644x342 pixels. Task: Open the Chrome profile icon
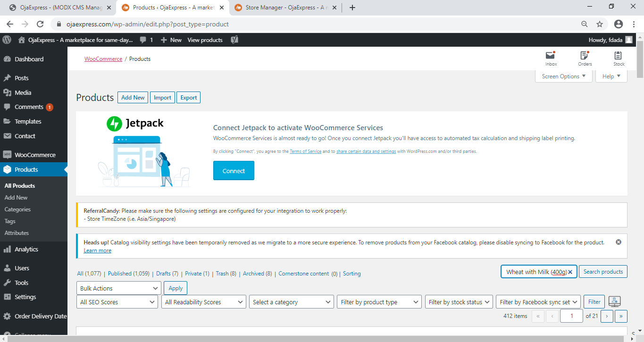[619, 24]
